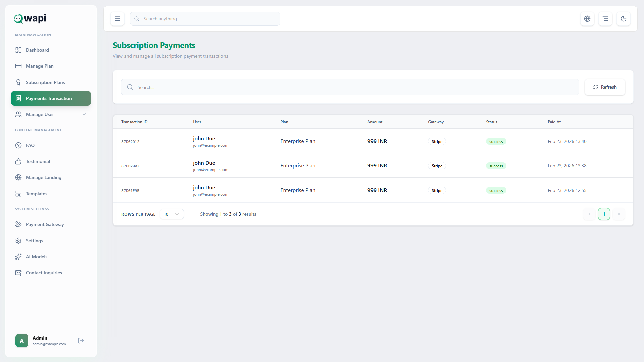Screen dimensions: 644x362
Task: Click previous page arrow in pagination
Action: point(589,214)
